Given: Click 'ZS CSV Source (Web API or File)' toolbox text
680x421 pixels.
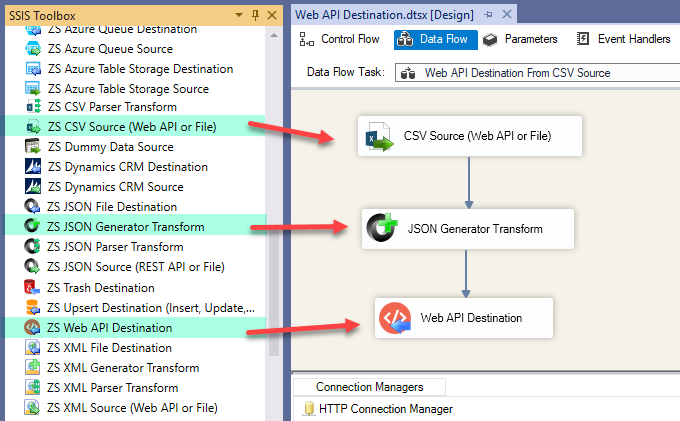Looking at the screenshot, I should 132,127.
